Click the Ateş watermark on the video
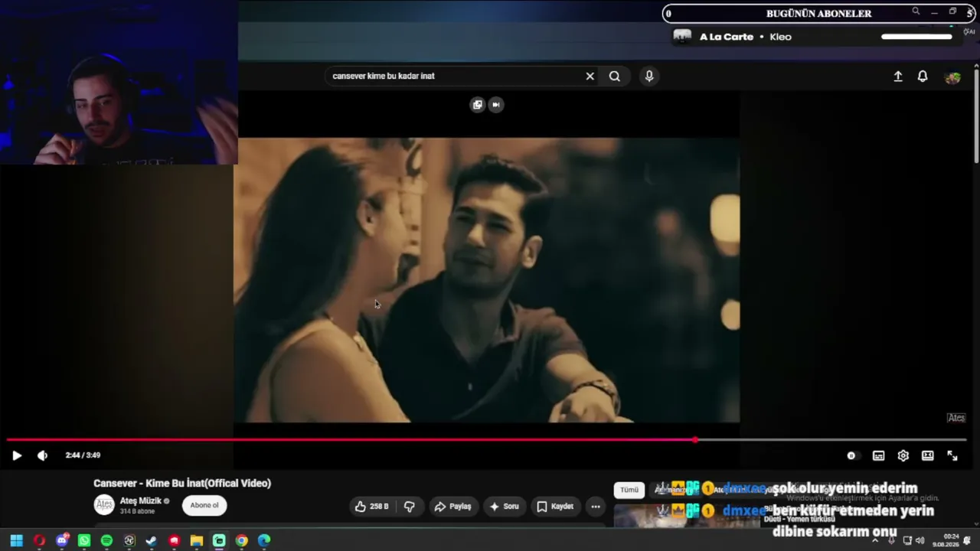 tap(956, 418)
